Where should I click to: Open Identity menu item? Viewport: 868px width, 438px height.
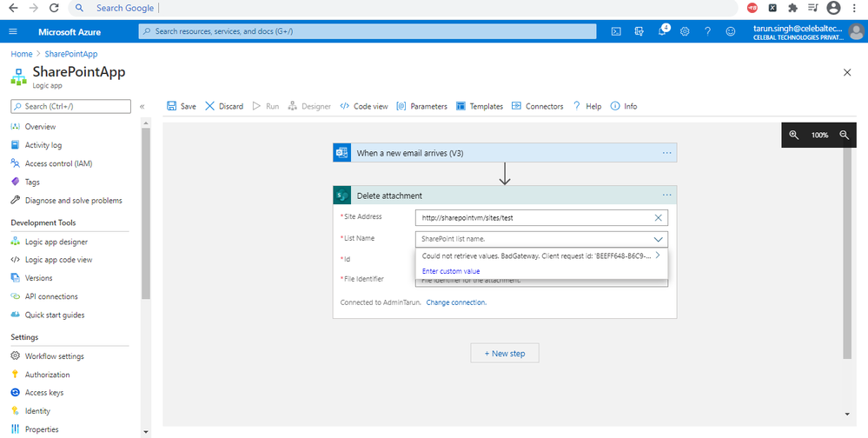(37, 411)
